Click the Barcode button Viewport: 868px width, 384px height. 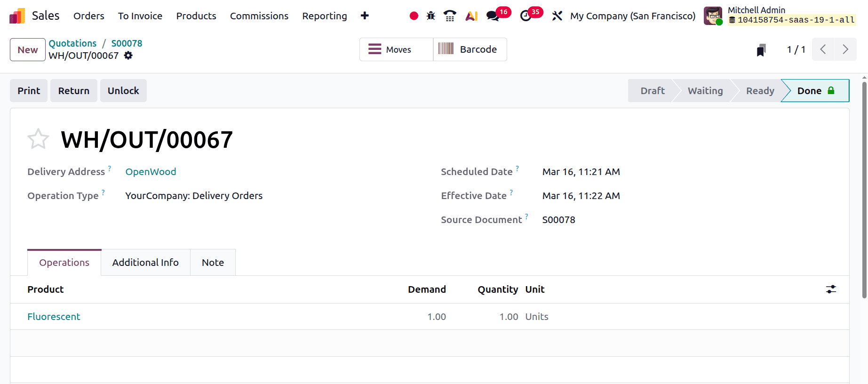(x=470, y=49)
